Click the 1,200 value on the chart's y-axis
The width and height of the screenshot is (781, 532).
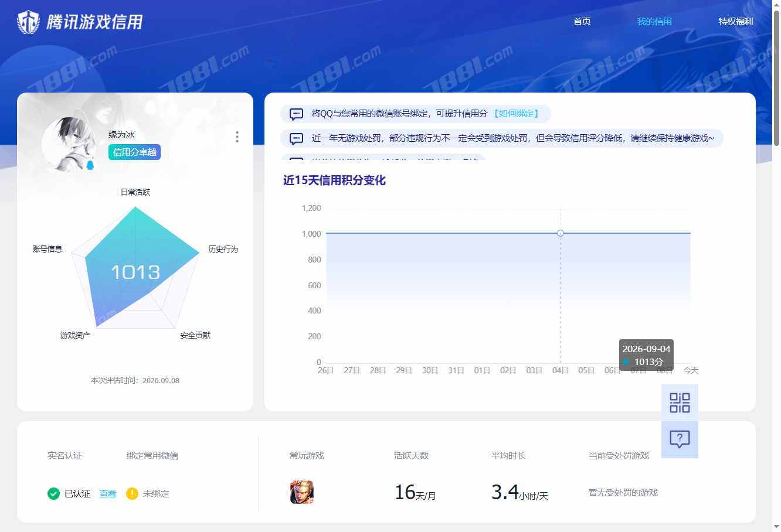click(311, 208)
